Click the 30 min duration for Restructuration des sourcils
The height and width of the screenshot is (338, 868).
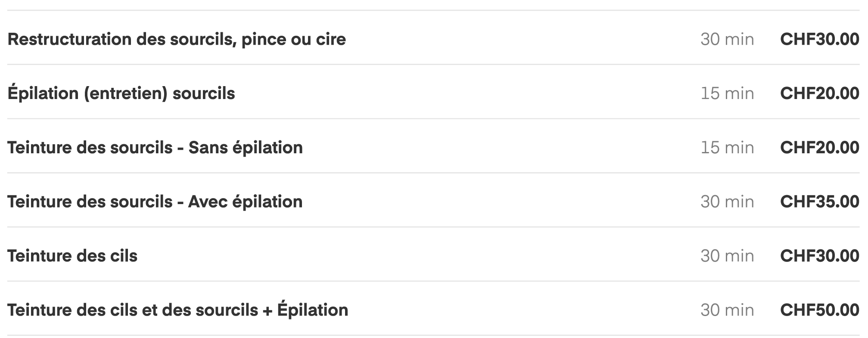(727, 39)
